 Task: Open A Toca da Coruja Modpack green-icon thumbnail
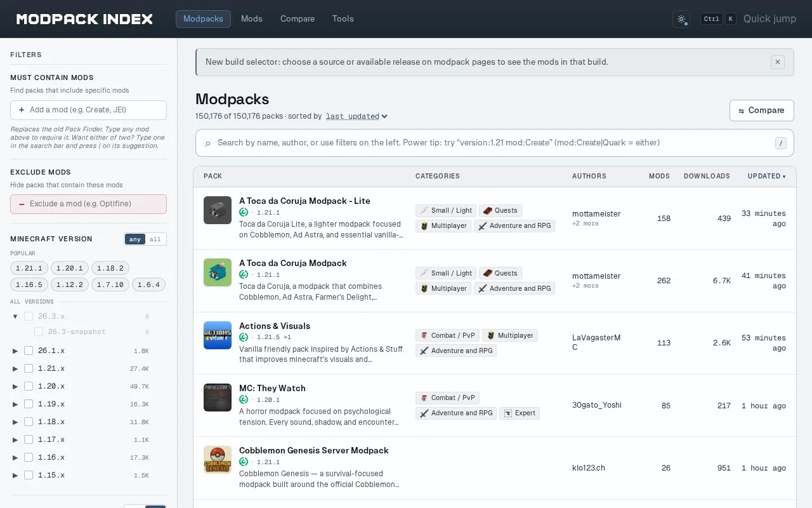218,272
